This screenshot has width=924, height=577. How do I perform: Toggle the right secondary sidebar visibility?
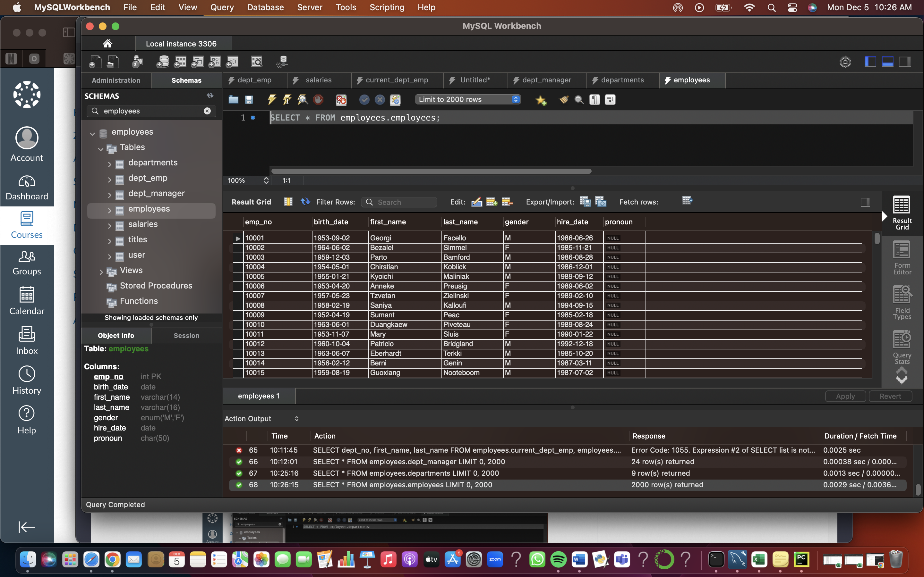904,62
